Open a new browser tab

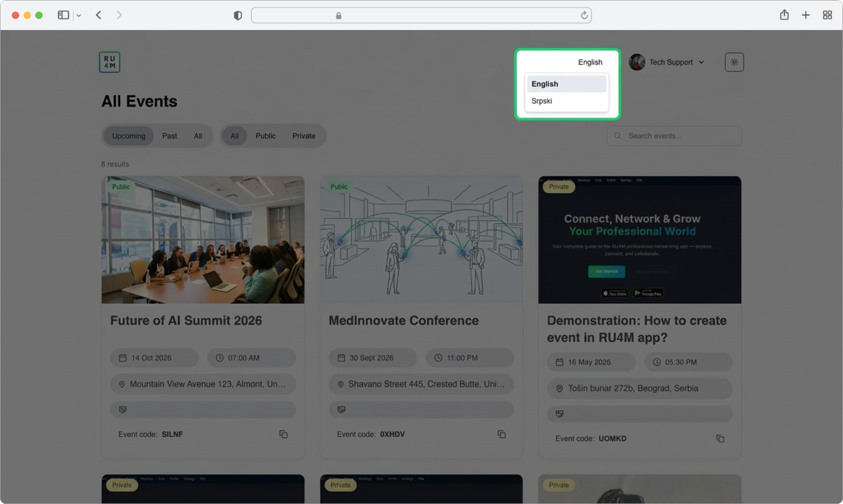[806, 15]
